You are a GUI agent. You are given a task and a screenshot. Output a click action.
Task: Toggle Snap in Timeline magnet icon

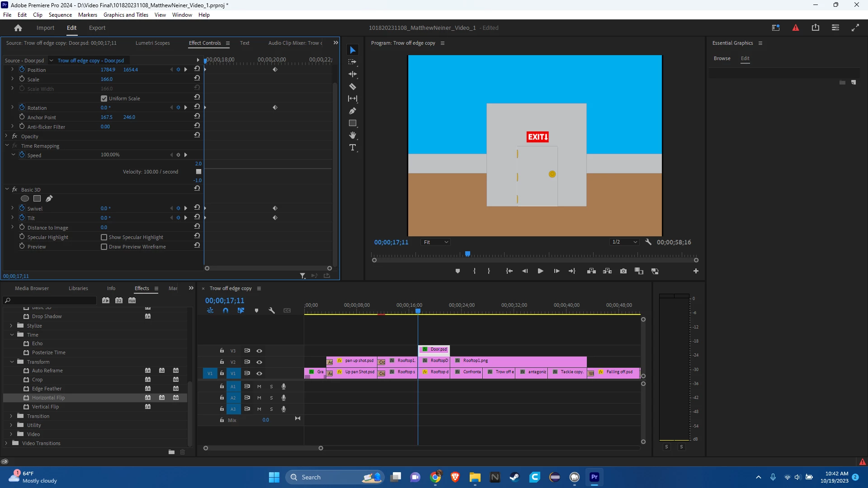(226, 310)
